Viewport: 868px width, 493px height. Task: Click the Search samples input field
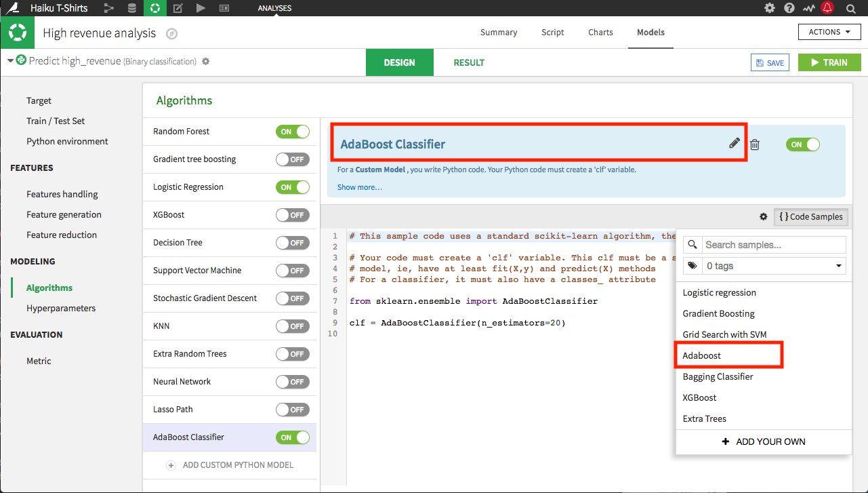773,245
